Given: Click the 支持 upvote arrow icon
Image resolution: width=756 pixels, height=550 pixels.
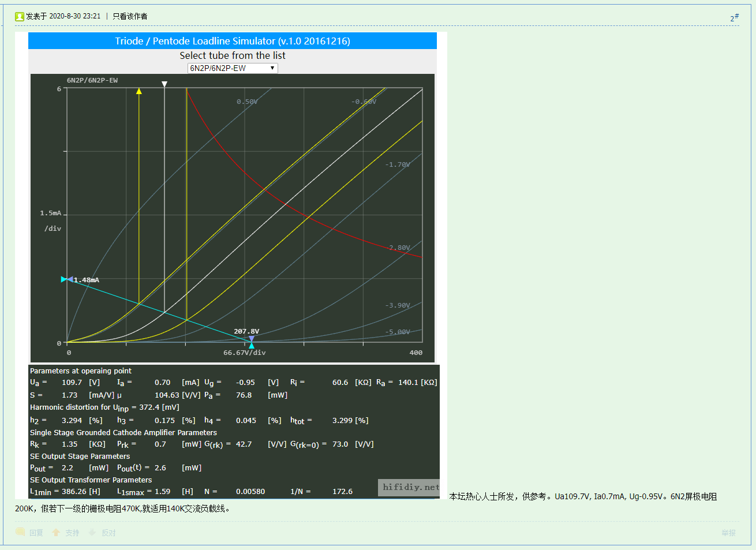Looking at the screenshot, I should (x=57, y=532).
